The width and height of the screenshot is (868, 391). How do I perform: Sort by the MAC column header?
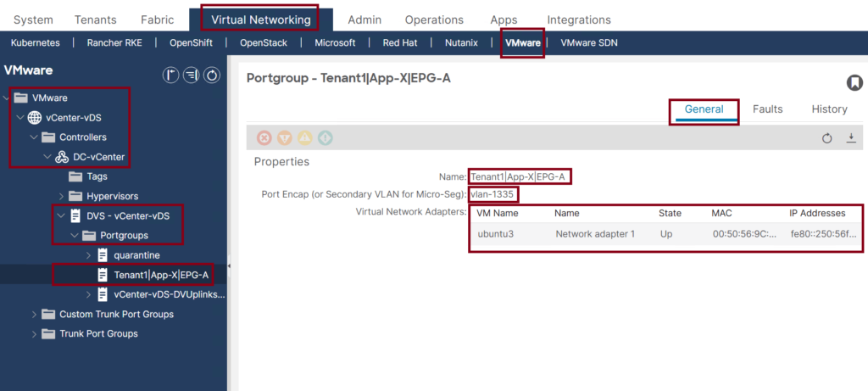point(722,213)
